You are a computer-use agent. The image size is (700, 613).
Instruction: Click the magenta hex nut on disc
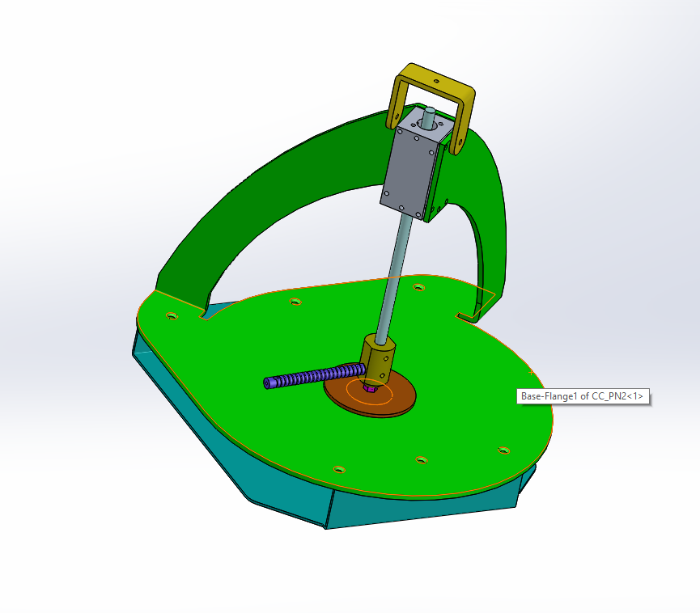tap(370, 389)
